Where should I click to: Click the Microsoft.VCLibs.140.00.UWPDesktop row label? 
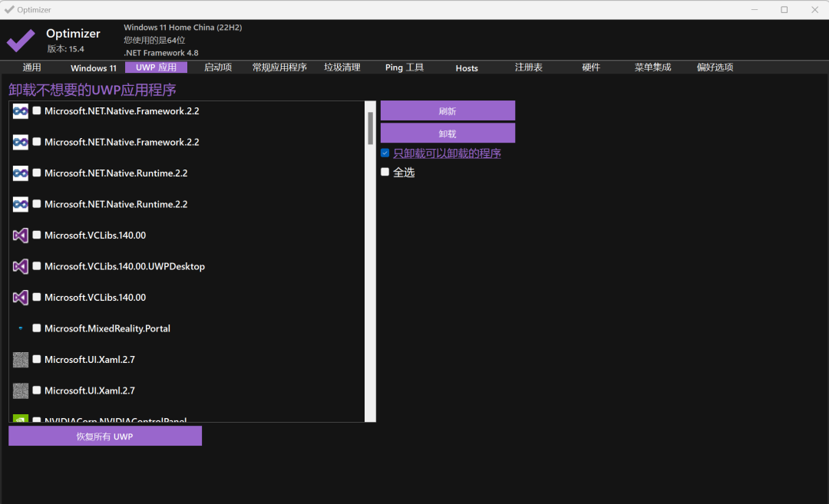pyautogui.click(x=125, y=266)
